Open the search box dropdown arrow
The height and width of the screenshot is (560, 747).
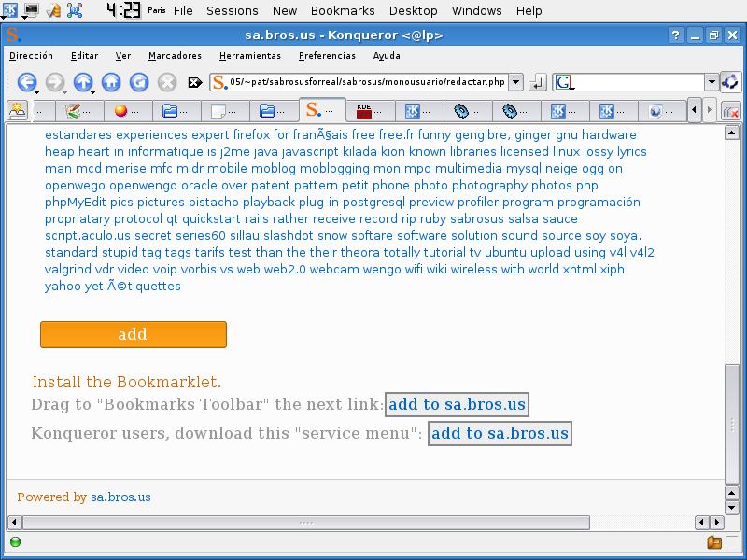pyautogui.click(x=712, y=82)
